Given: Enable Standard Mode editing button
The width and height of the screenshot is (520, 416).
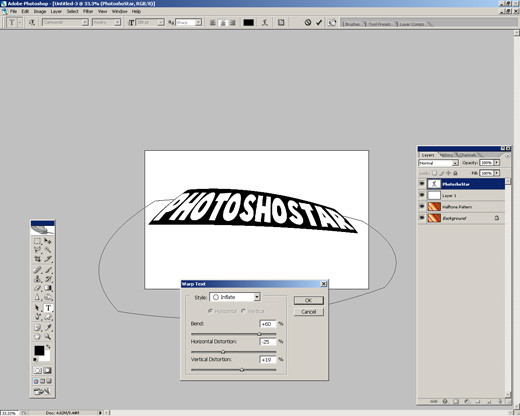Looking at the screenshot, I should point(37,370).
